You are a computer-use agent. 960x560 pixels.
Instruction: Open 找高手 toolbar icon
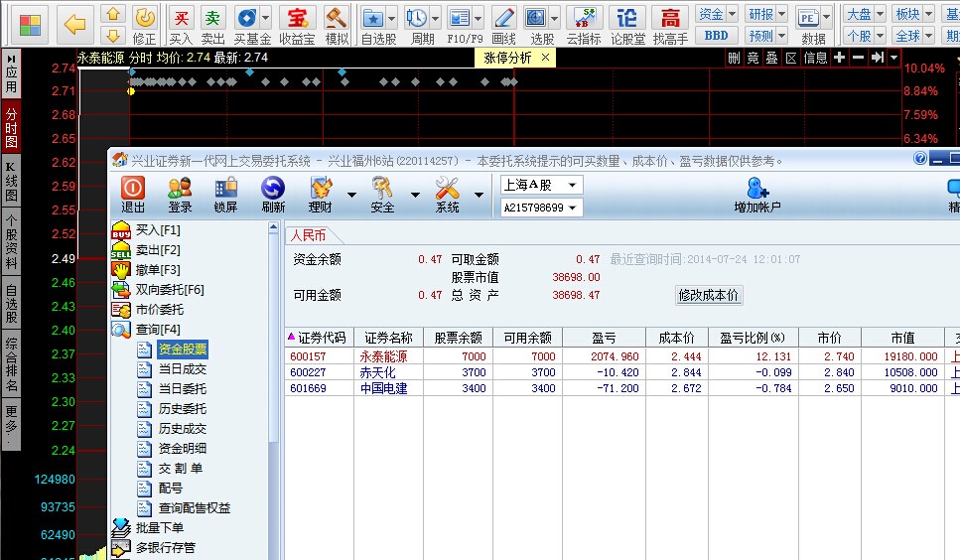pyautogui.click(x=670, y=25)
